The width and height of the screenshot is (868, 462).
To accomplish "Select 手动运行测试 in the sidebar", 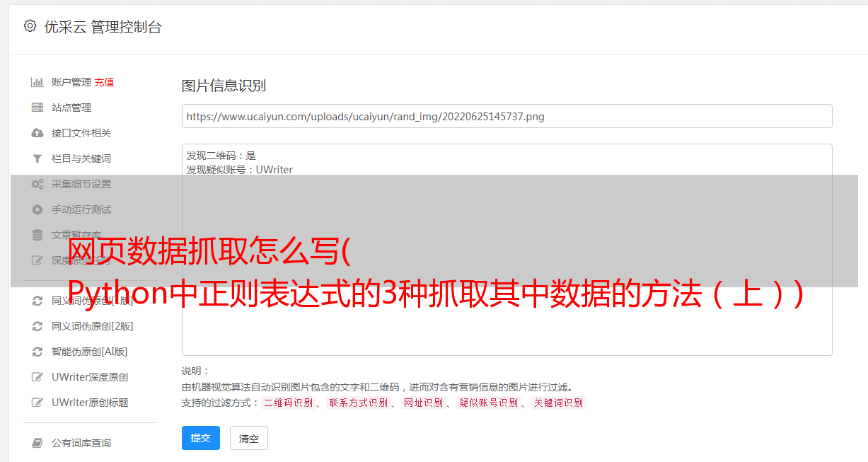I will 81,209.
